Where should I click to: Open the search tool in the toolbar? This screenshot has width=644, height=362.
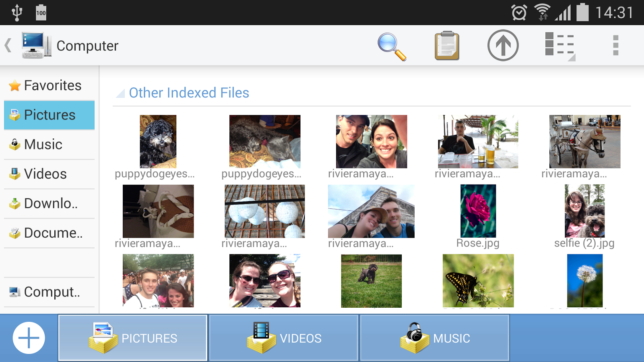pos(391,45)
